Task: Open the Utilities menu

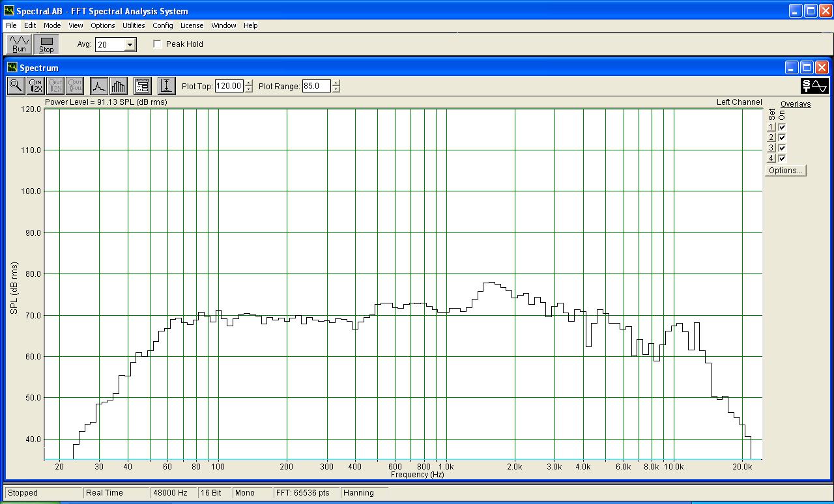Action: point(134,25)
